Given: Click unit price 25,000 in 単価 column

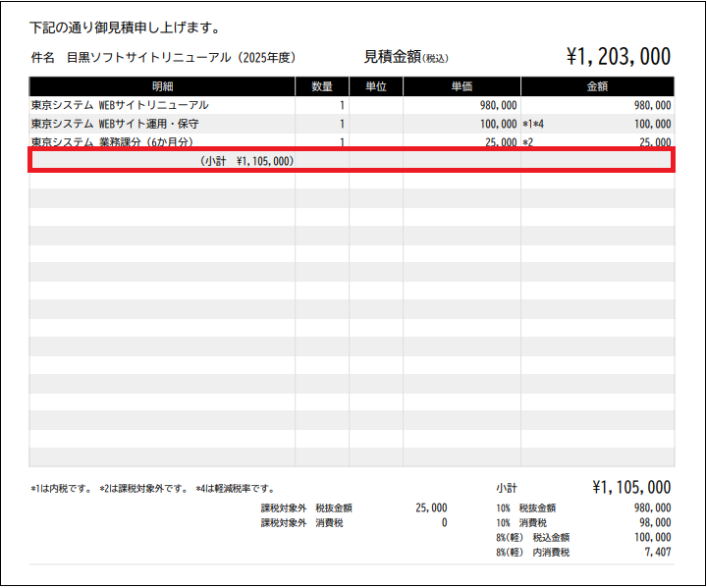Looking at the screenshot, I should 501,142.
